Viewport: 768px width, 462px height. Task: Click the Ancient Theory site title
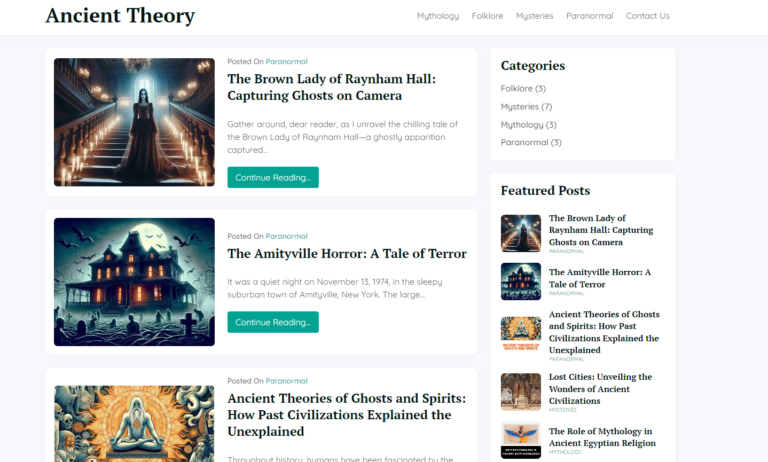(120, 15)
